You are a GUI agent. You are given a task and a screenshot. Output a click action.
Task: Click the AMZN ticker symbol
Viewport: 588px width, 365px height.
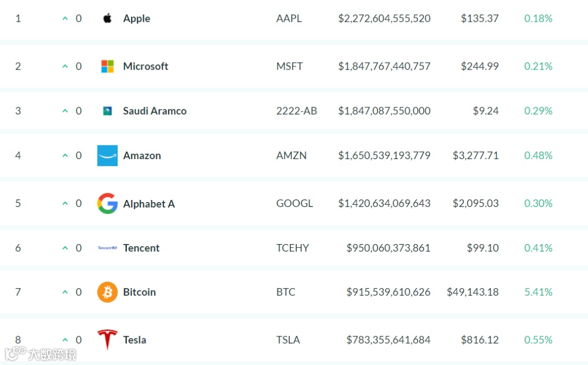(x=291, y=156)
